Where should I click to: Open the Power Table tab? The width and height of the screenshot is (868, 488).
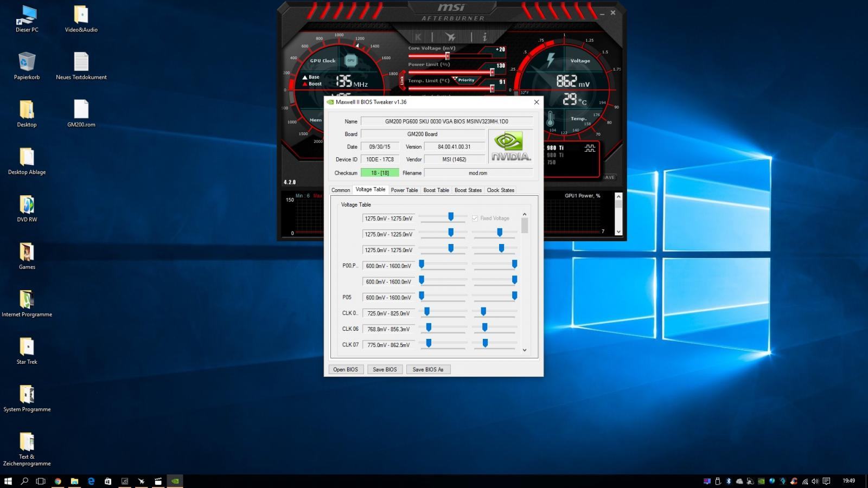pyautogui.click(x=404, y=190)
